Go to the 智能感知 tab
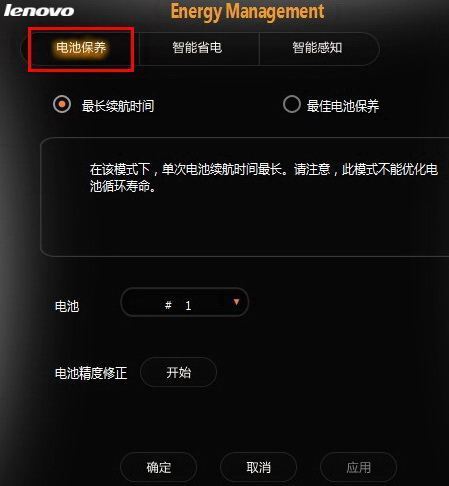This screenshot has width=449, height=486. [317, 48]
